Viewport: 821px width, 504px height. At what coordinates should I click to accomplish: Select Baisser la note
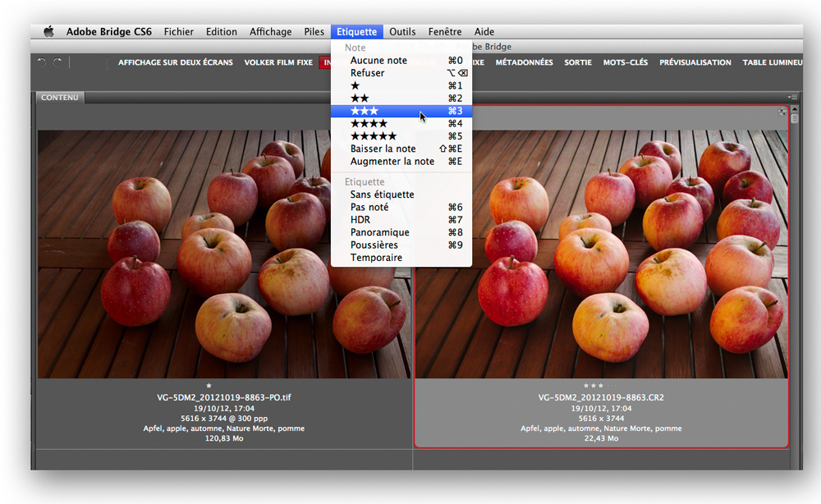coord(401,149)
